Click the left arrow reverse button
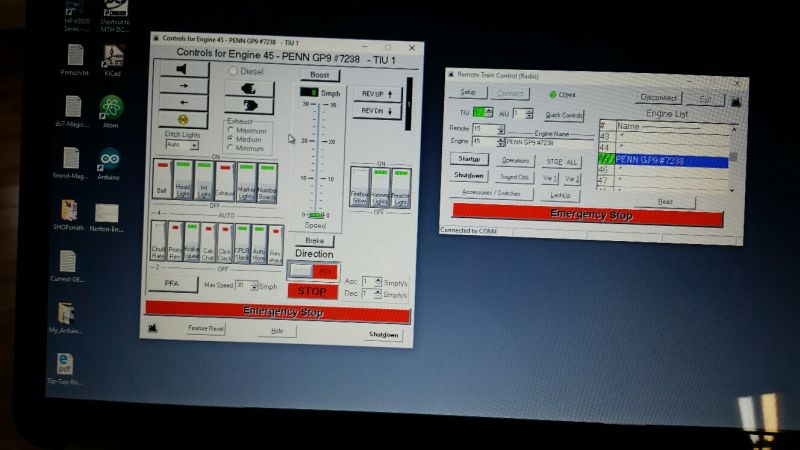This screenshot has height=450, width=800. point(184,103)
